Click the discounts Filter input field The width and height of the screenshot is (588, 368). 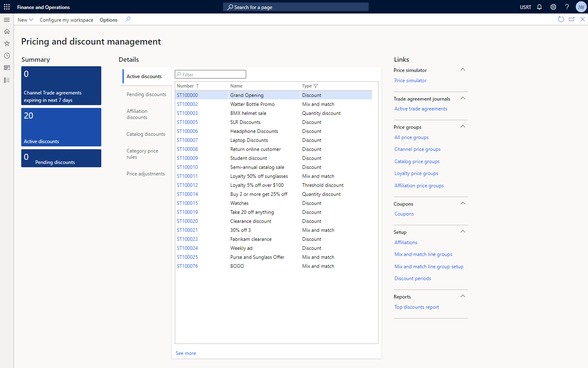pyautogui.click(x=213, y=74)
